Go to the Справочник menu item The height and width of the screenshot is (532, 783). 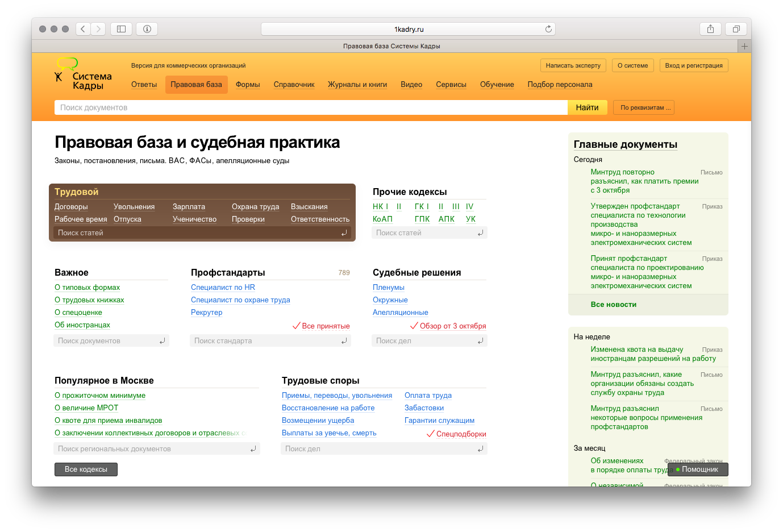[x=294, y=85]
